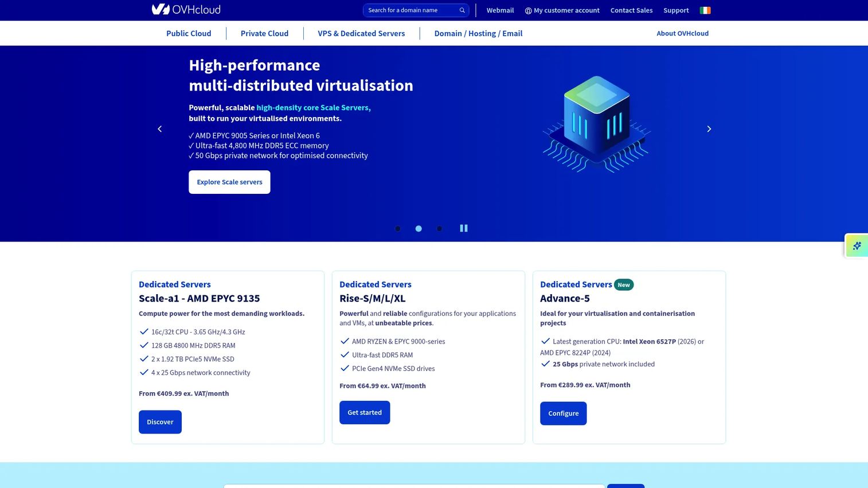Select the second carousel slide dot
Screen dimensions: 868x488
pos(419,229)
